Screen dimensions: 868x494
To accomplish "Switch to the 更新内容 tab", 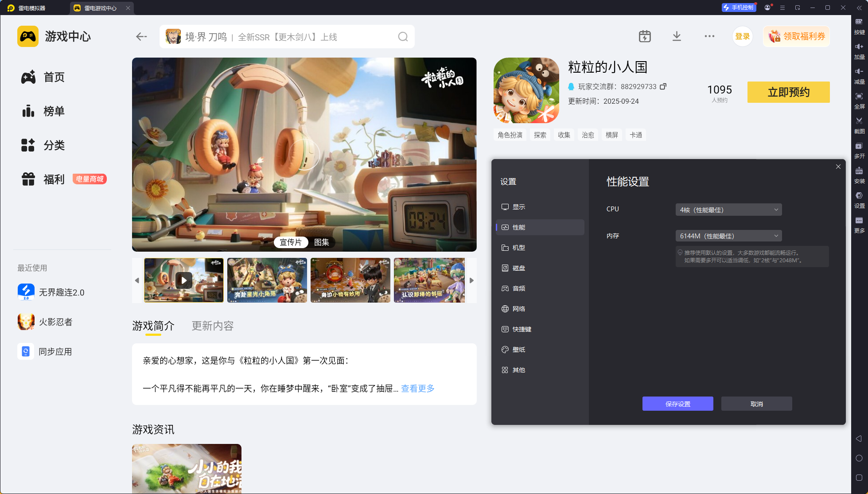I will 212,326.
